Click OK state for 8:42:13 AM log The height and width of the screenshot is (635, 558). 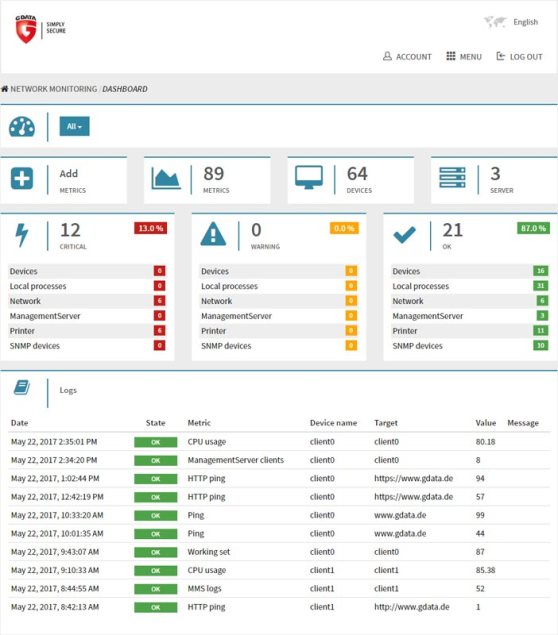tap(155, 607)
